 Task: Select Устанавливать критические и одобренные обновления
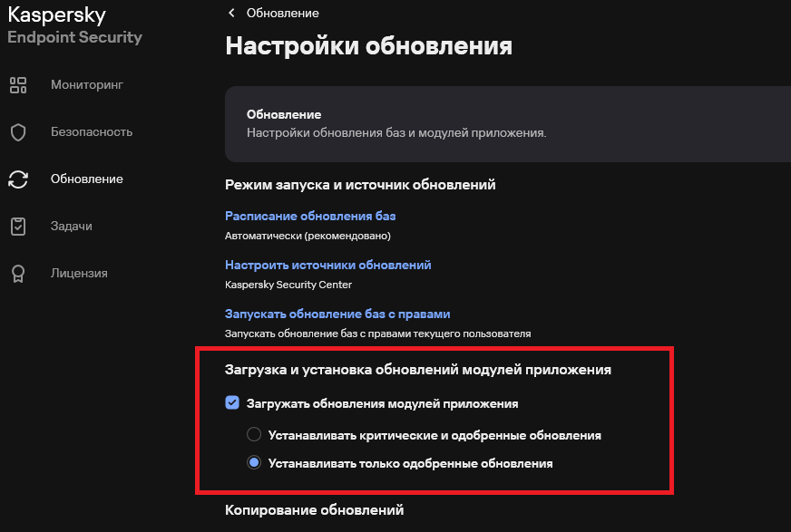tap(254, 435)
